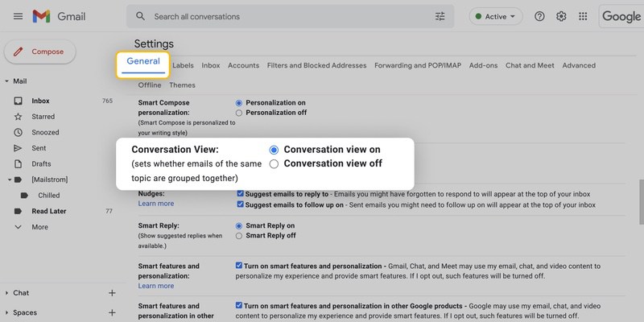
Task: Expand More labels chevron
Action: 18,227
